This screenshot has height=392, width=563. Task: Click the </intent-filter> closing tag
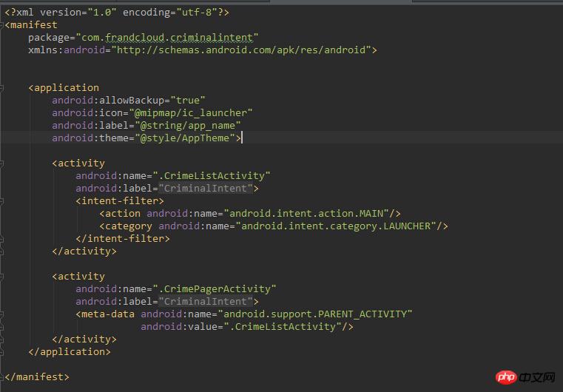pos(123,239)
